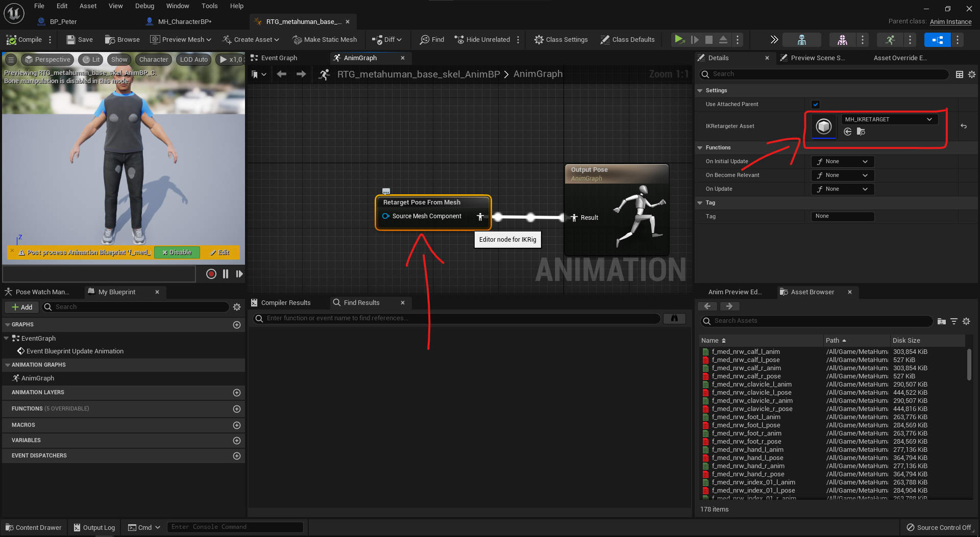Switch to Event Graph tab
Screen dimensions: 980x537
coord(279,58)
